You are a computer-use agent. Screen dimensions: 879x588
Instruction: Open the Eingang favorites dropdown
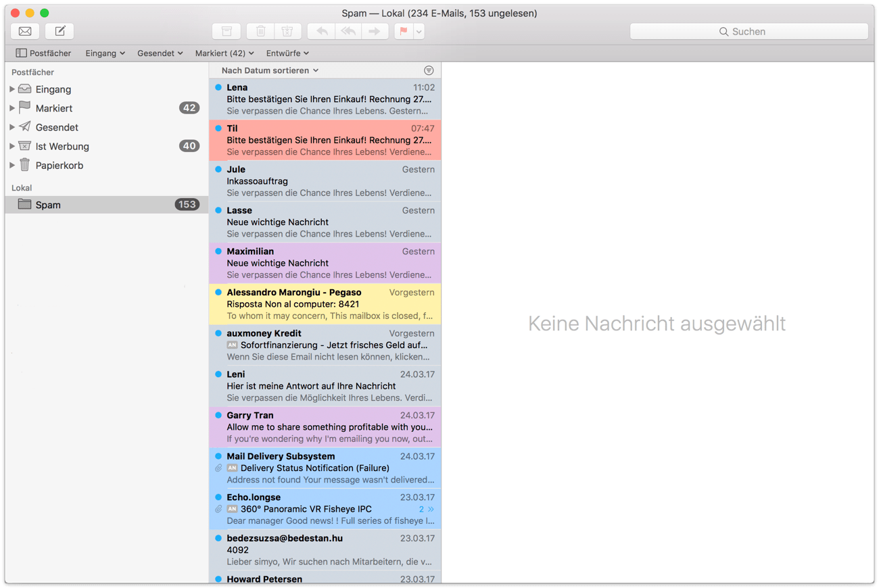point(105,53)
